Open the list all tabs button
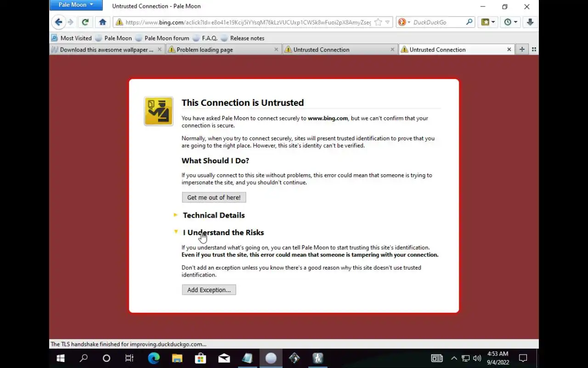The width and height of the screenshot is (588, 368). [x=534, y=49]
